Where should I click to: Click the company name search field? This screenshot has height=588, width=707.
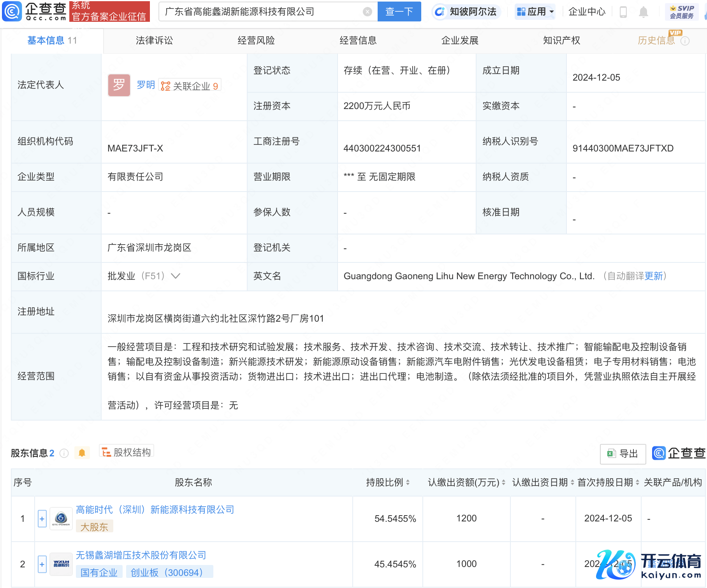pyautogui.click(x=261, y=12)
